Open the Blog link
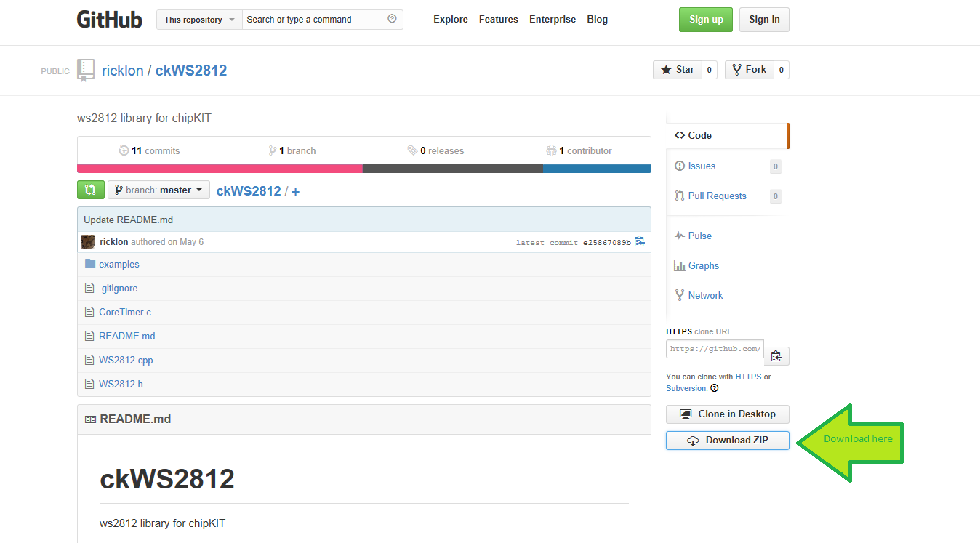Screen dimensions: 980x543 point(598,20)
